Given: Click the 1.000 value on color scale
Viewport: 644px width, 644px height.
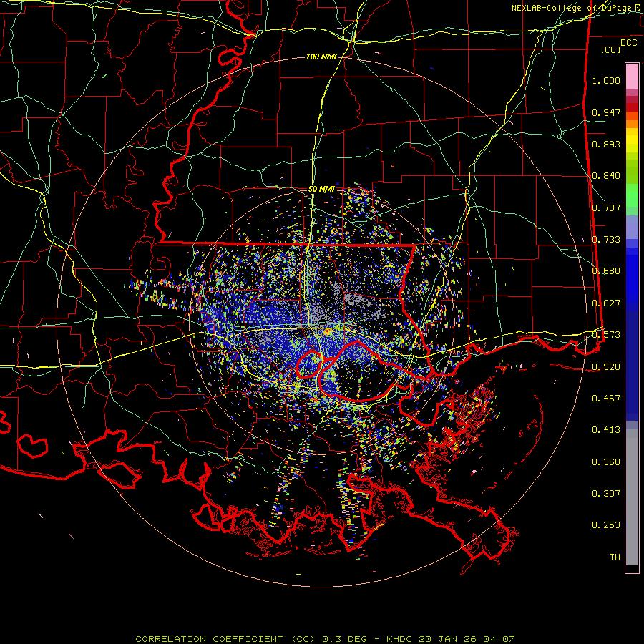Looking at the screenshot, I should point(606,80).
